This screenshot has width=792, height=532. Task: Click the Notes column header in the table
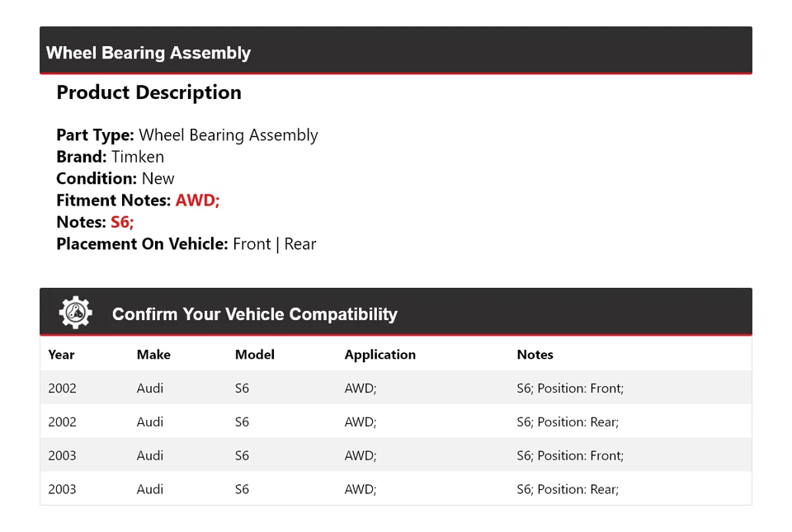point(535,355)
